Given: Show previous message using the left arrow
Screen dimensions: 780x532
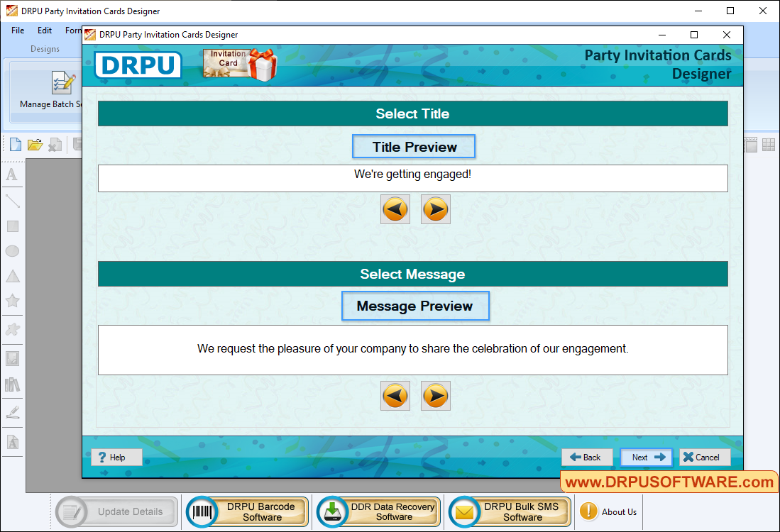Looking at the screenshot, I should 395,396.
